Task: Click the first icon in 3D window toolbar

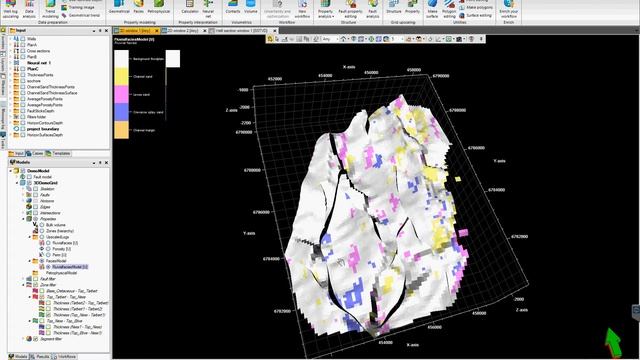Action: click(270, 39)
